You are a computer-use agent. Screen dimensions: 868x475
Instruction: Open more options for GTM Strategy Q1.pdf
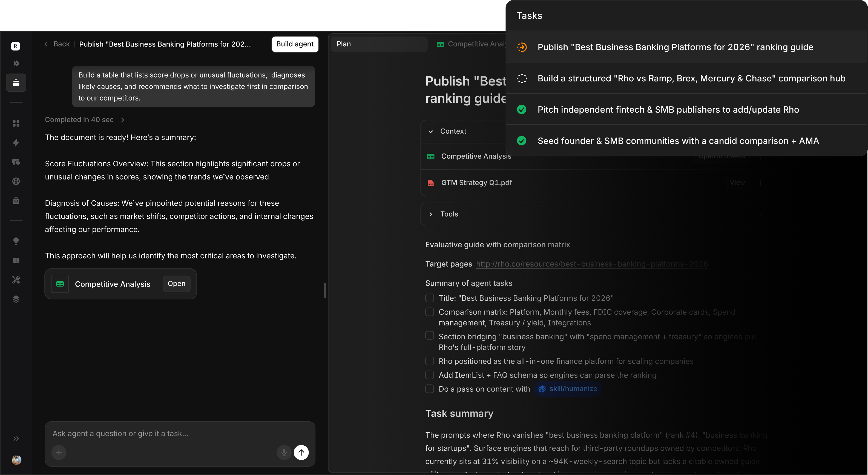[760, 183]
